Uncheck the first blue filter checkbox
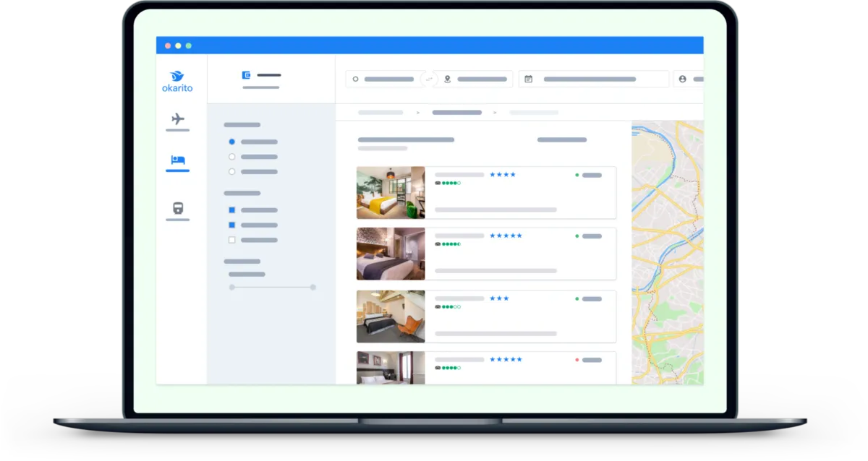 [231, 210]
